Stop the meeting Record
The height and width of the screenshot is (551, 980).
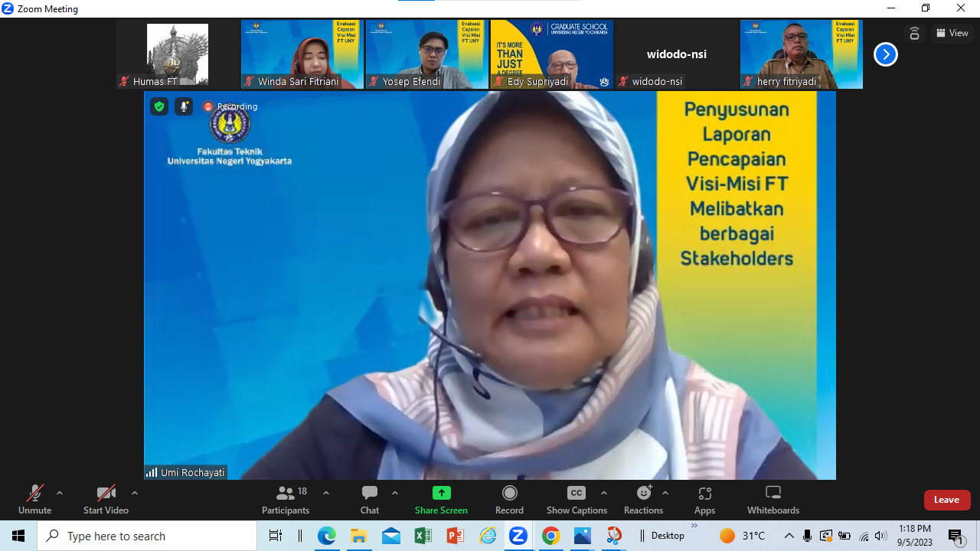509,499
